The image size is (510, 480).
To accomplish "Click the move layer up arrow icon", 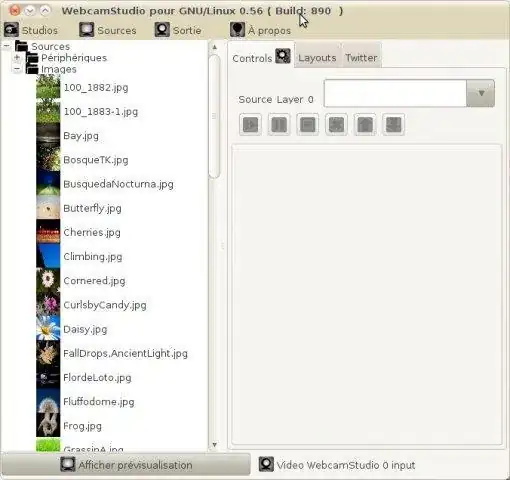I will 365,125.
